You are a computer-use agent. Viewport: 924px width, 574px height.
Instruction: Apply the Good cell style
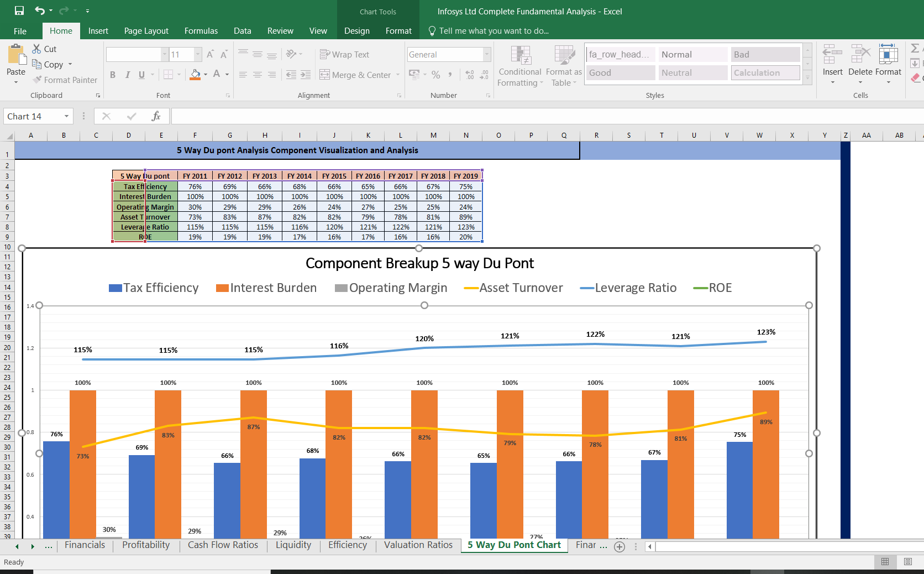point(621,72)
